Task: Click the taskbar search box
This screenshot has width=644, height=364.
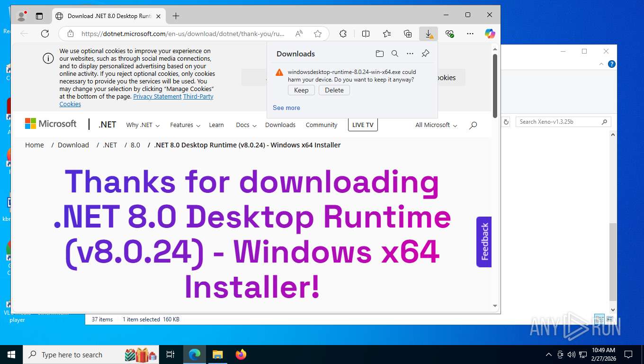Action: pos(92,355)
